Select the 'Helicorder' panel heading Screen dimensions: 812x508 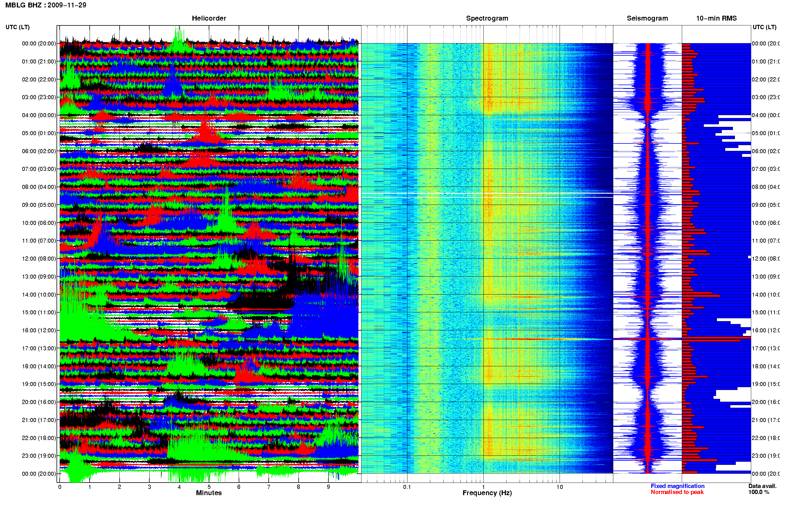pyautogui.click(x=209, y=19)
